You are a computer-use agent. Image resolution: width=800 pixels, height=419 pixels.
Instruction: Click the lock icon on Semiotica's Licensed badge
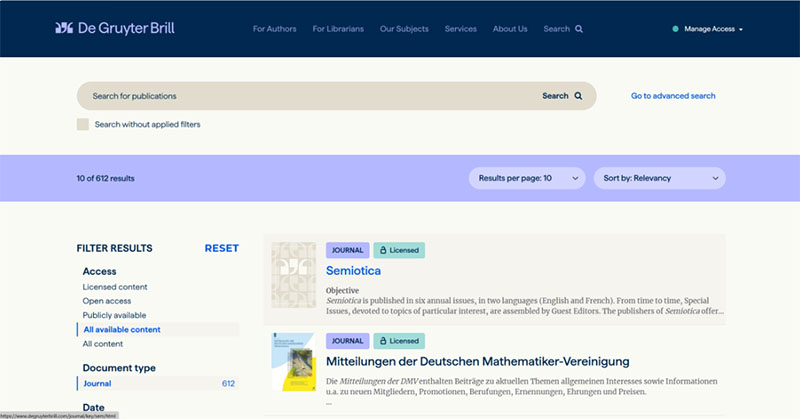click(x=380, y=250)
